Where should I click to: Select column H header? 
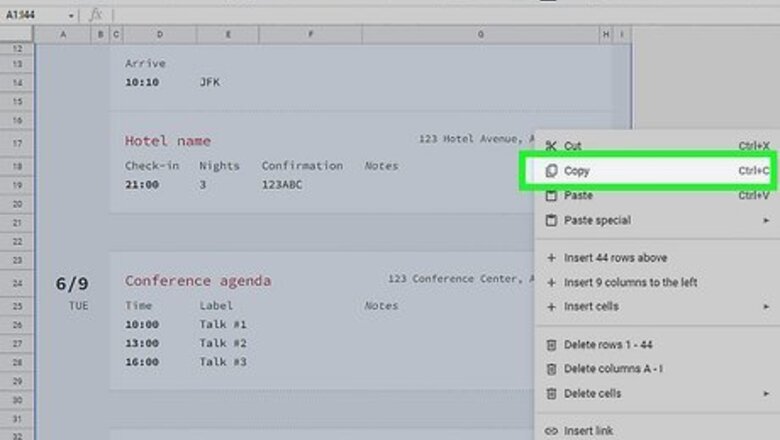point(605,34)
